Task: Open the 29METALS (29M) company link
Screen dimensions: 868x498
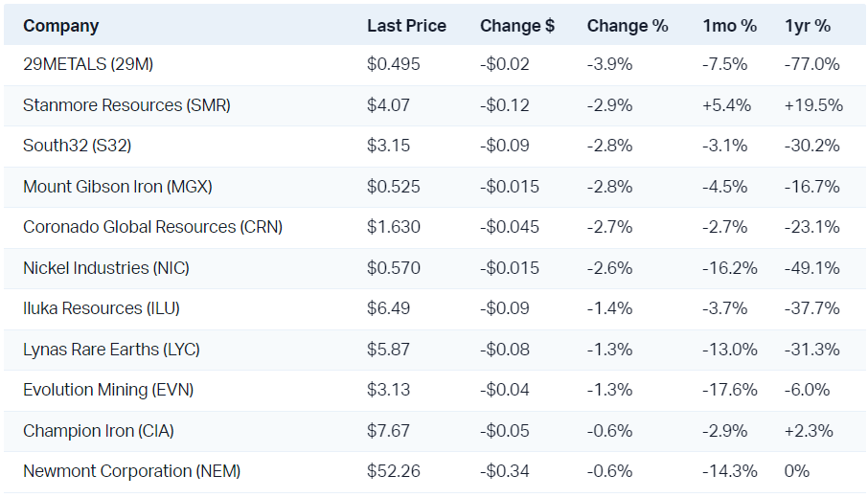Action: pyautogui.click(x=88, y=64)
